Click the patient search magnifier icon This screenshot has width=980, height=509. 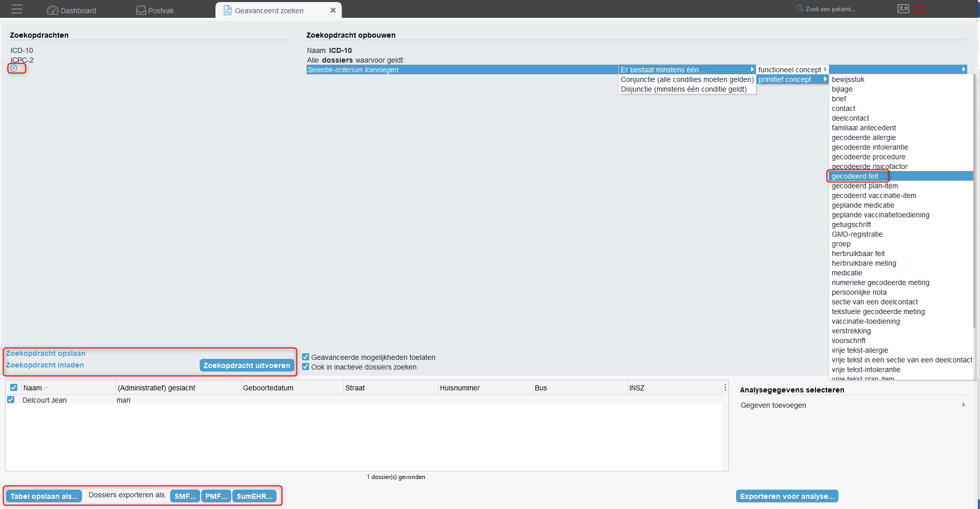pos(800,9)
